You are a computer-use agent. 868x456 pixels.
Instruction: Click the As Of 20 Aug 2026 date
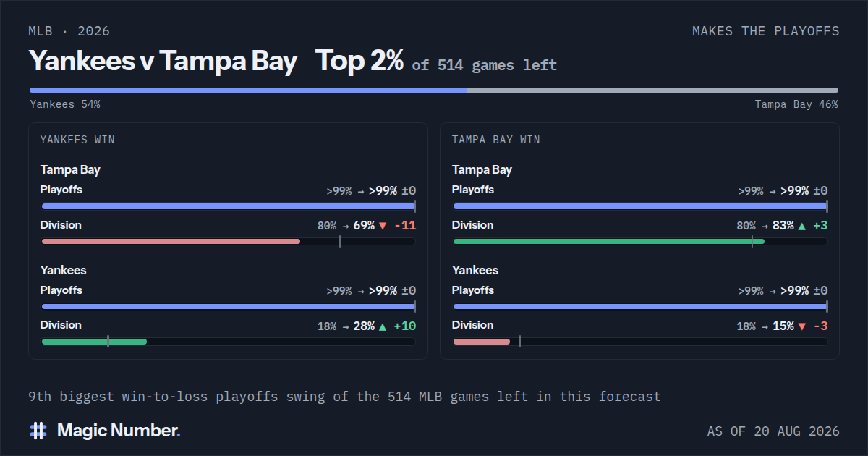pos(773,431)
